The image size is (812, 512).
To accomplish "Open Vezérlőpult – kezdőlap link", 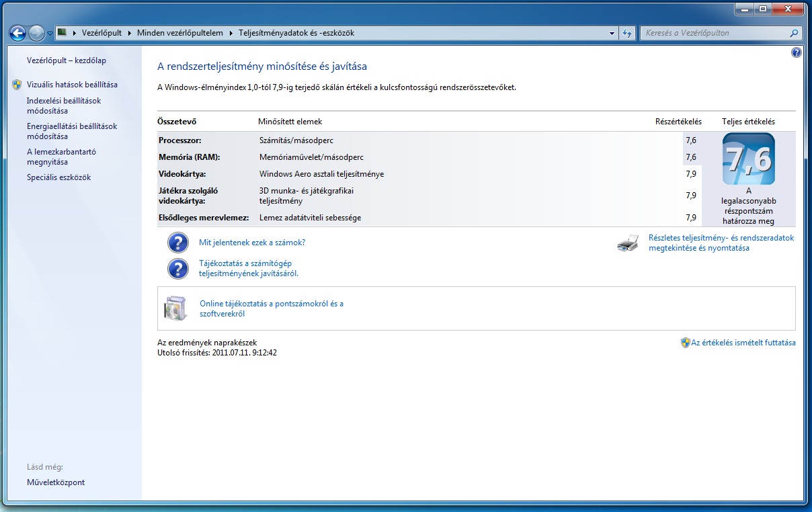I will (x=67, y=60).
